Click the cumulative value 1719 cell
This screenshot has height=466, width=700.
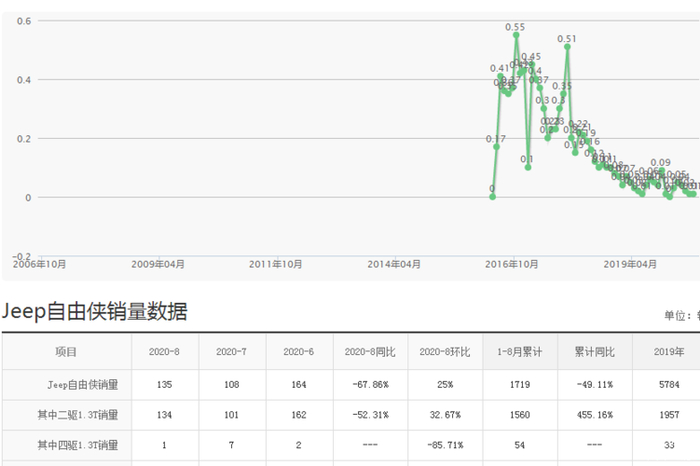coord(520,385)
